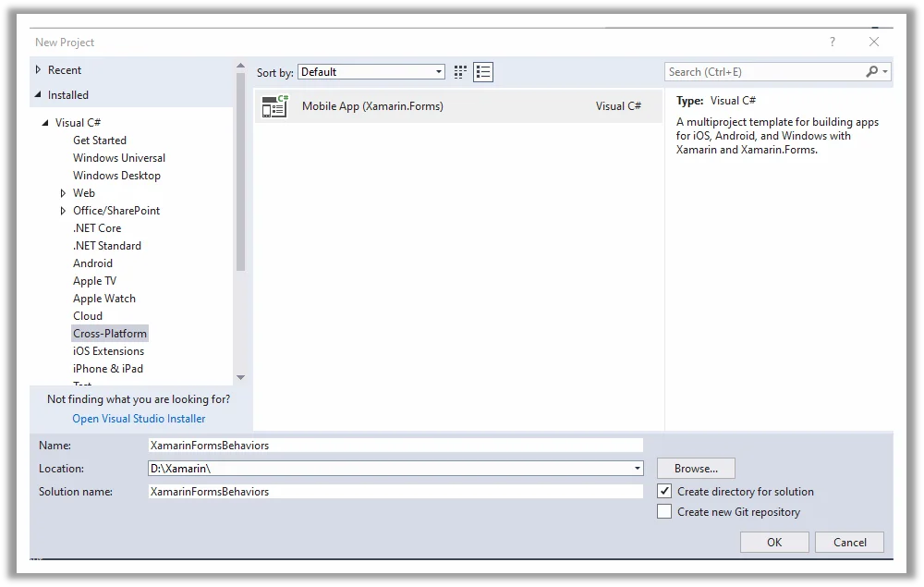924x587 pixels.
Task: Click the category tree scrollbar thumb
Action: pos(240,171)
